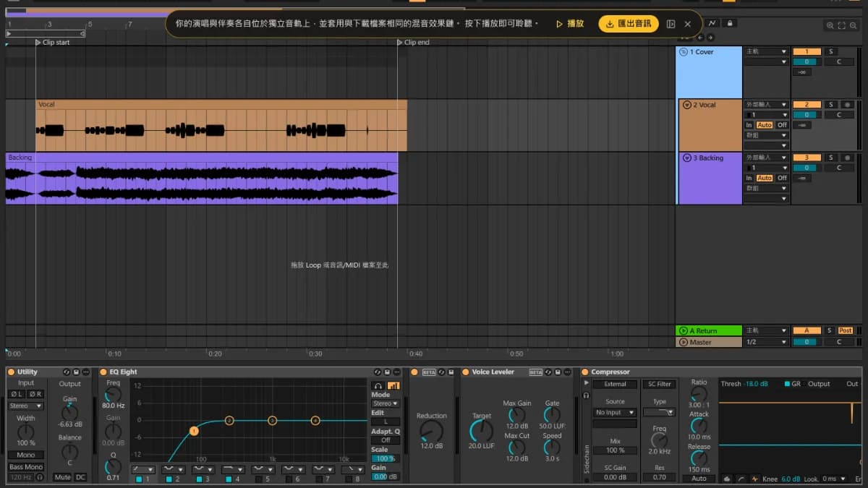This screenshot has height=488, width=868.
Task: Fit arrangement zoom to selection icon
Action: [842, 26]
